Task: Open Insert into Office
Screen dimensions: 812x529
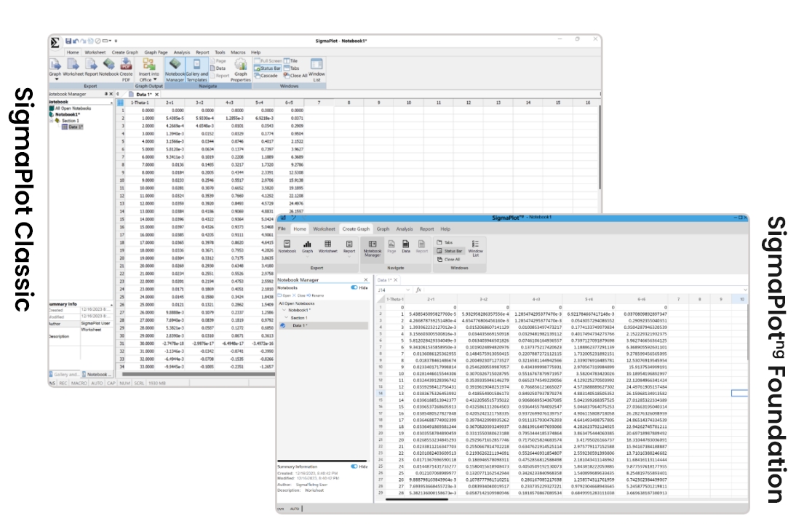Action: (x=149, y=65)
